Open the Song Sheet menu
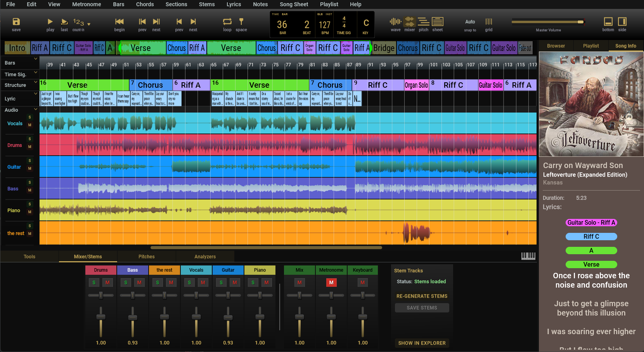The height and width of the screenshot is (352, 644). click(x=294, y=4)
